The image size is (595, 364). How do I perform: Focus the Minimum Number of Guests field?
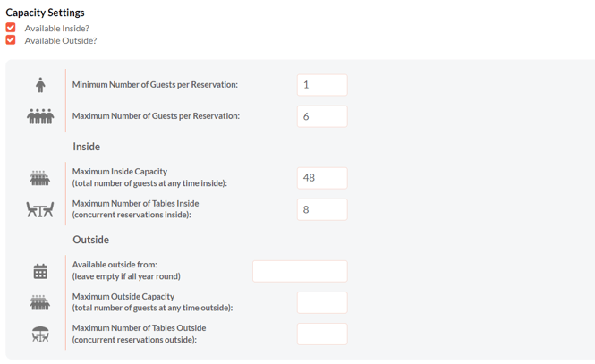point(322,85)
